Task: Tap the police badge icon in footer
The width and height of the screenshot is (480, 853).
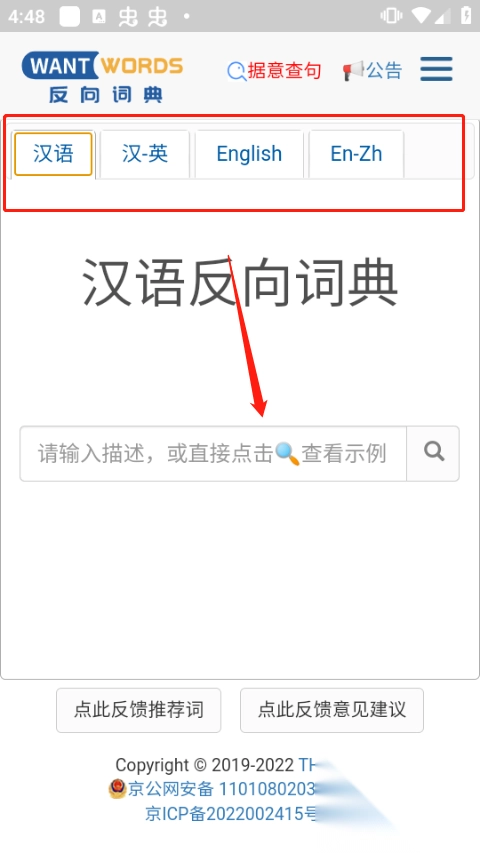Action: click(x=117, y=788)
